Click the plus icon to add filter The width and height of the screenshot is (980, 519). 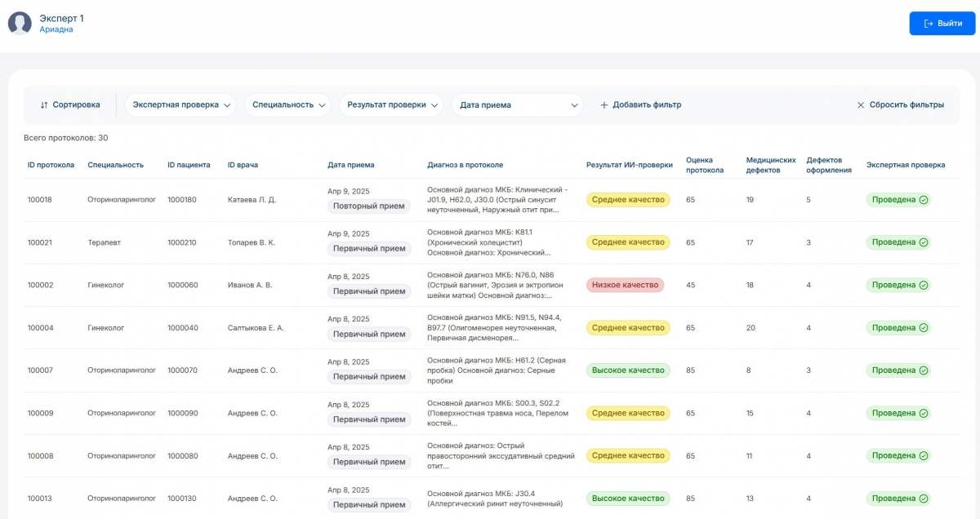coord(604,105)
